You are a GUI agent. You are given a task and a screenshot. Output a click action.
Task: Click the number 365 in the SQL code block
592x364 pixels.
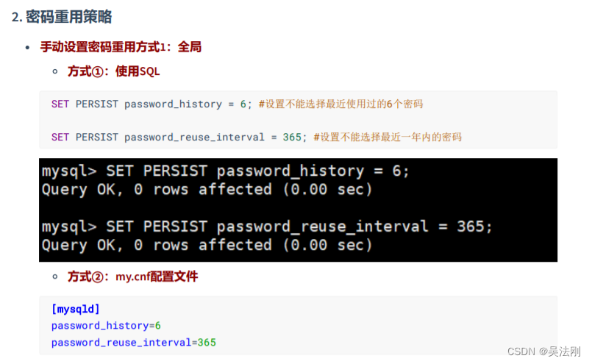click(292, 137)
